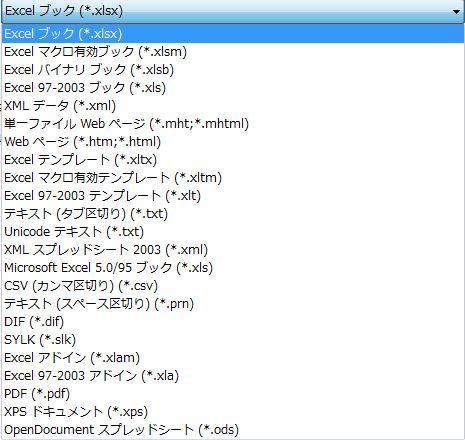
Task: Select Excel マクロ有効テンプレート (*.xltm)
Action: tap(233, 178)
